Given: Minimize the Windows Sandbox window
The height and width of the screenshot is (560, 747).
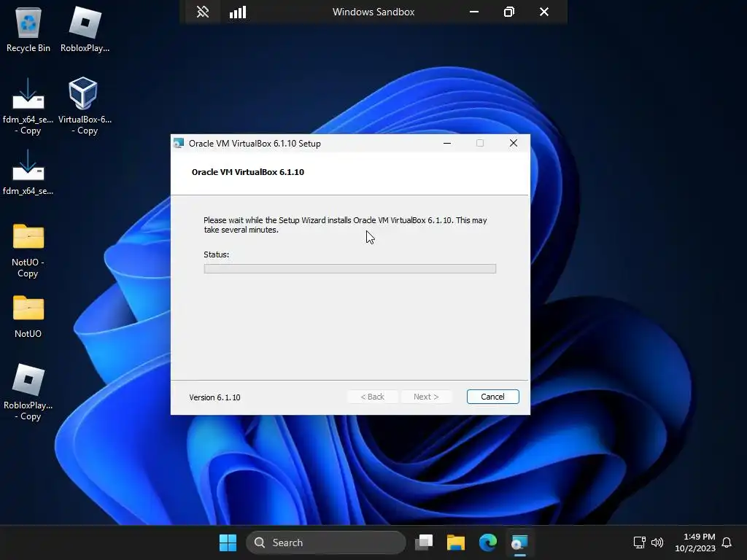Looking at the screenshot, I should tap(474, 12).
